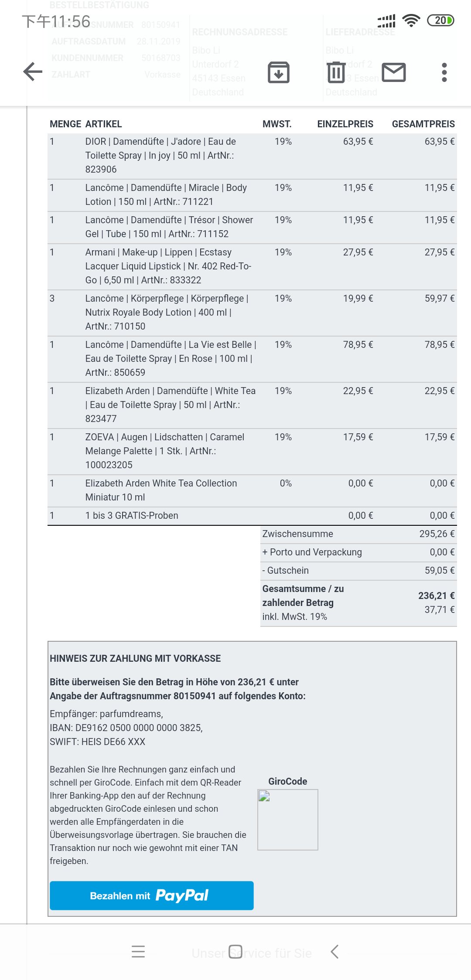Viewport: 471px width, 980px height.
Task: Select the Armani Ecstasy Lacquer lipstick row
Action: pyautogui.click(x=252, y=266)
